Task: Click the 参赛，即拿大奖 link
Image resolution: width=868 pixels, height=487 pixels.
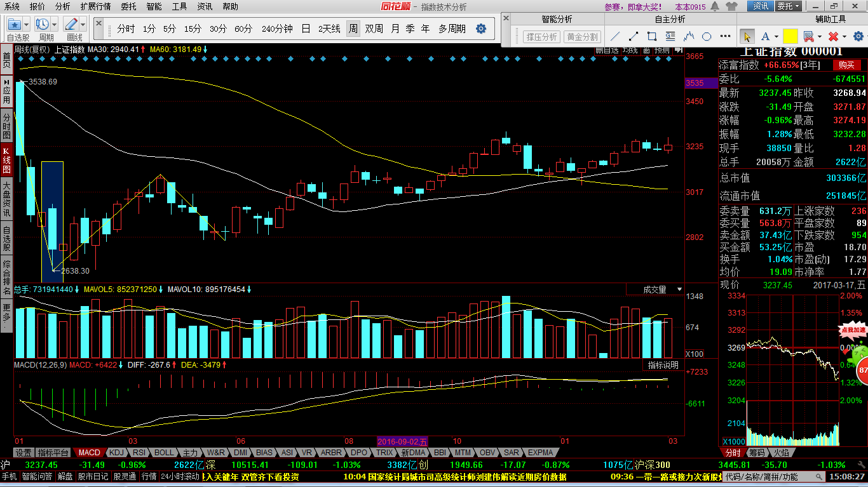Action: 632,6
